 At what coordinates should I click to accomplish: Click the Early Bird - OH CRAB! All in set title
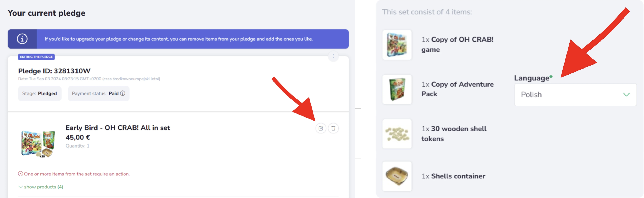click(118, 128)
